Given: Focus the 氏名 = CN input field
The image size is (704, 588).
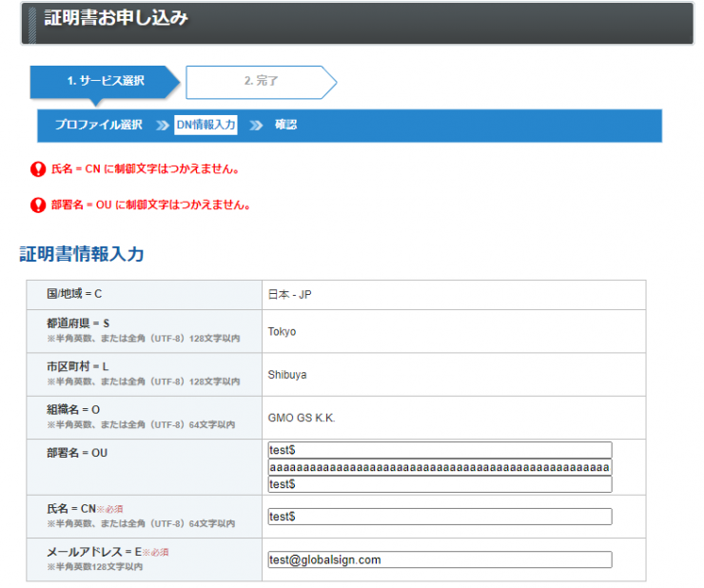Looking at the screenshot, I should [x=440, y=517].
